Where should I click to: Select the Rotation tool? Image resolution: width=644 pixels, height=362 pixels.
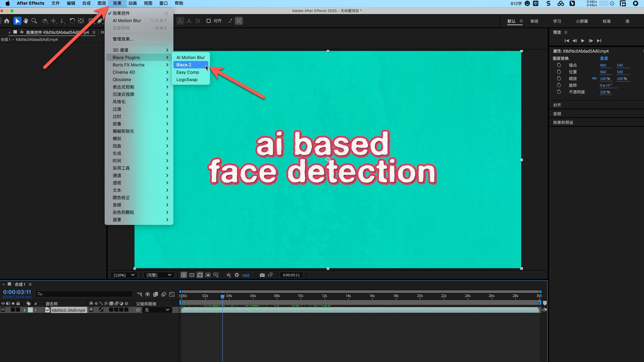click(x=72, y=21)
